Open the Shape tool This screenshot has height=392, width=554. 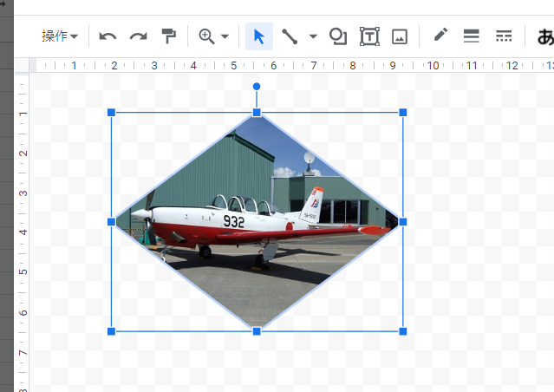(338, 36)
